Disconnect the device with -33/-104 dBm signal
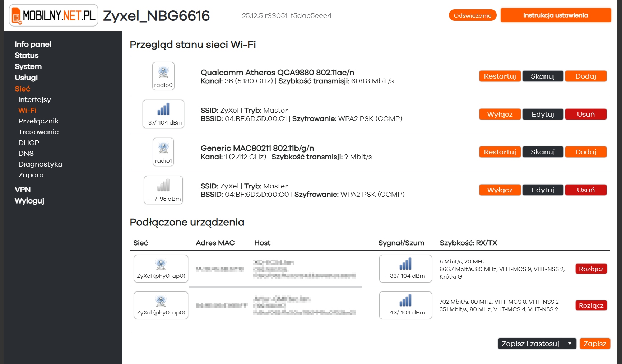The width and height of the screenshot is (622, 364). click(x=591, y=269)
